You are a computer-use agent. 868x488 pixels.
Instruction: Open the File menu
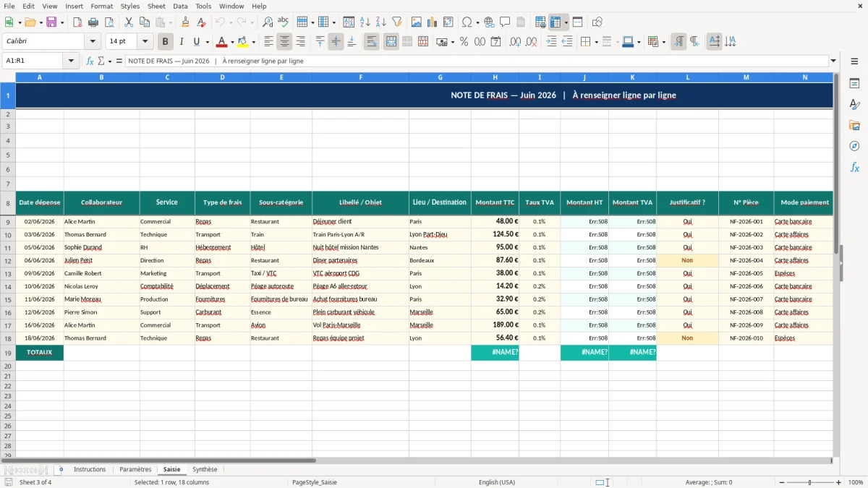click(x=9, y=6)
